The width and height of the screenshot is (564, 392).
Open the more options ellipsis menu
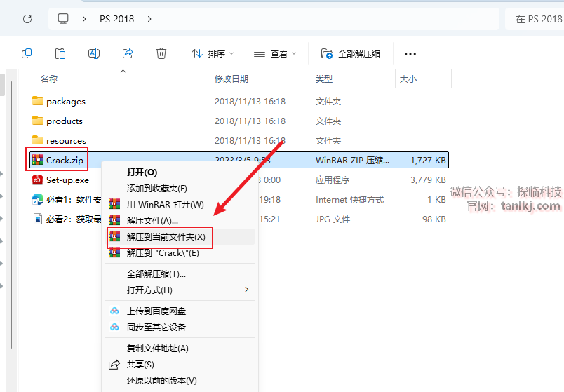410,53
